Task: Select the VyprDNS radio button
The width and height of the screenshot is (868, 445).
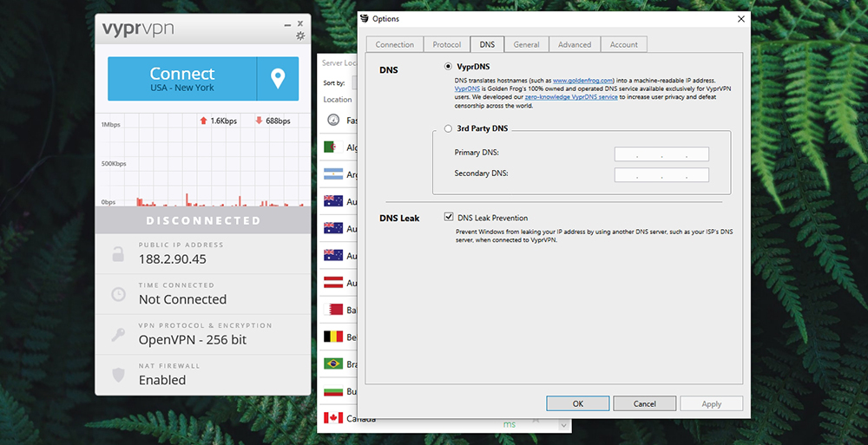Action: (448, 67)
